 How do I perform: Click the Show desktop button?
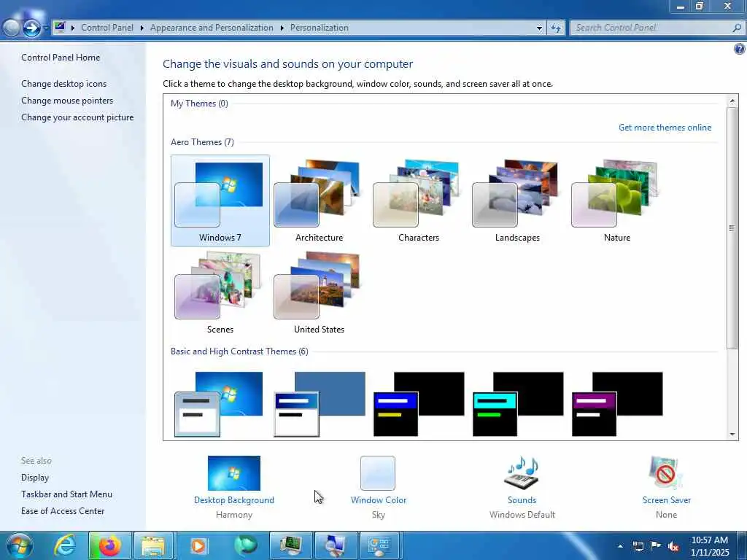pos(741,545)
